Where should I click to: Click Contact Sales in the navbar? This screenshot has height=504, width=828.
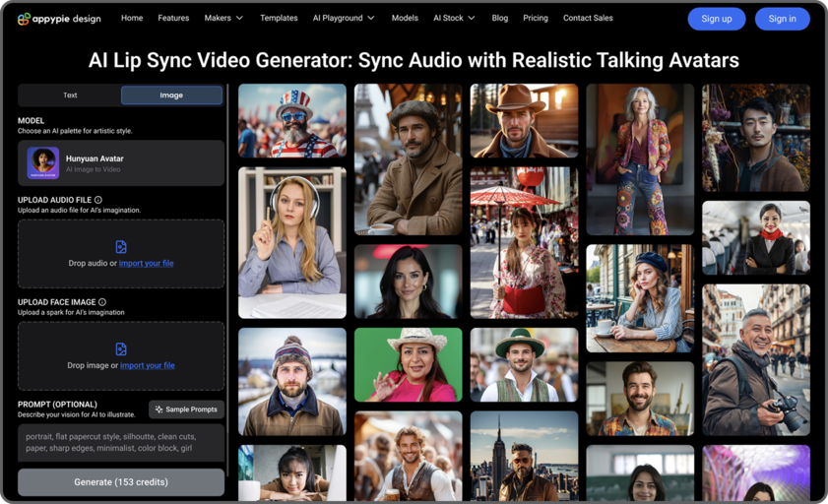588,18
